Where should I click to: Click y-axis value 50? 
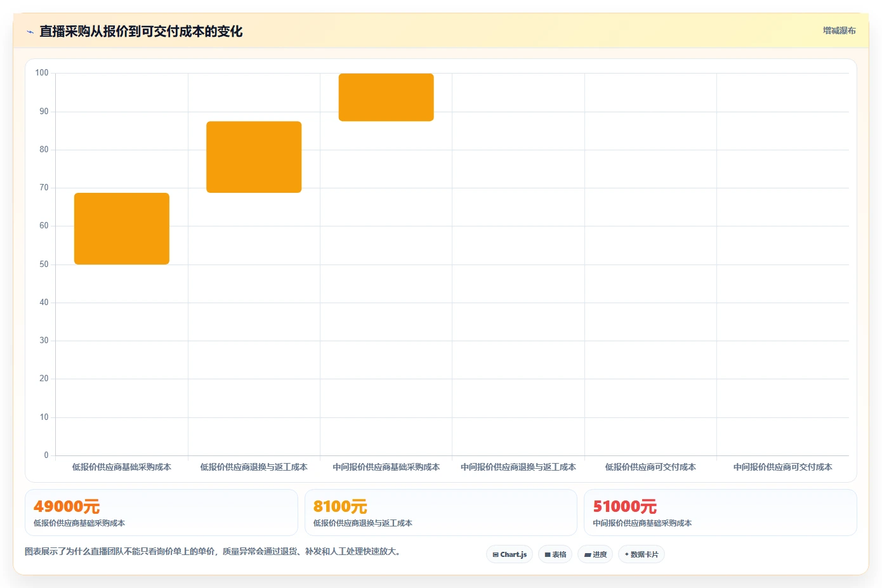coord(44,264)
